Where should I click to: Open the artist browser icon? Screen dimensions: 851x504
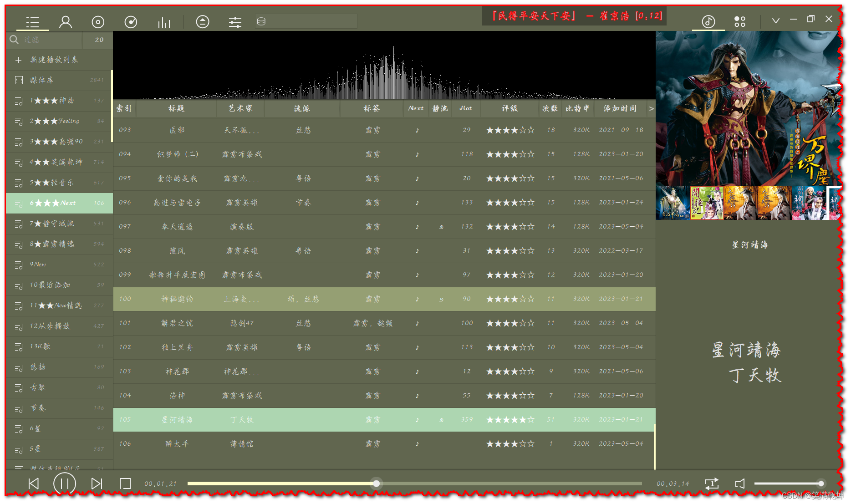coord(66,21)
